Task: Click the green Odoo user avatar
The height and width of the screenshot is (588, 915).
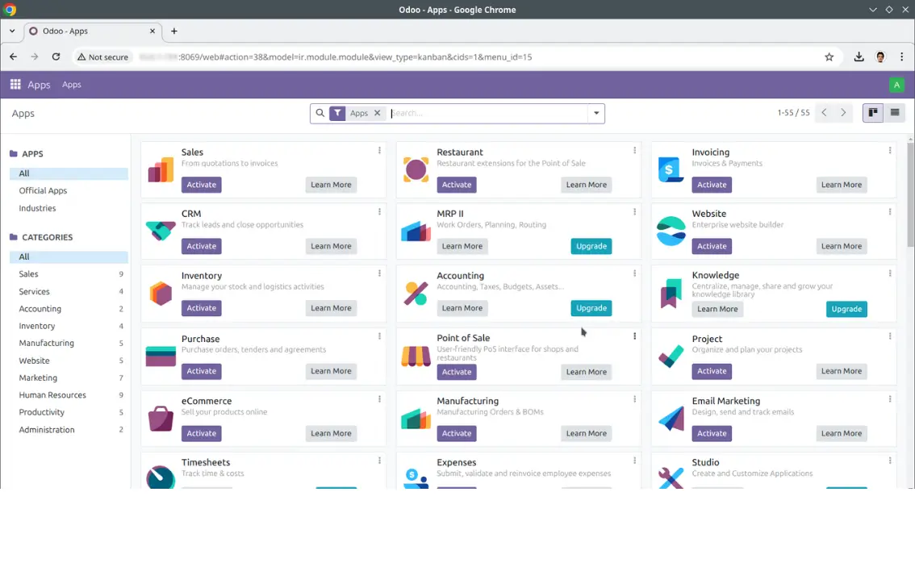Action: 896,84
